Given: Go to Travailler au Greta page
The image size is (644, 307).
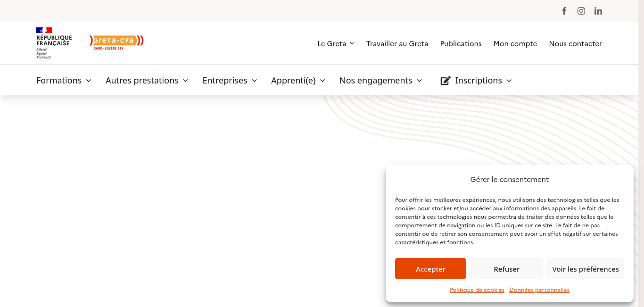Looking at the screenshot, I should (x=397, y=43).
